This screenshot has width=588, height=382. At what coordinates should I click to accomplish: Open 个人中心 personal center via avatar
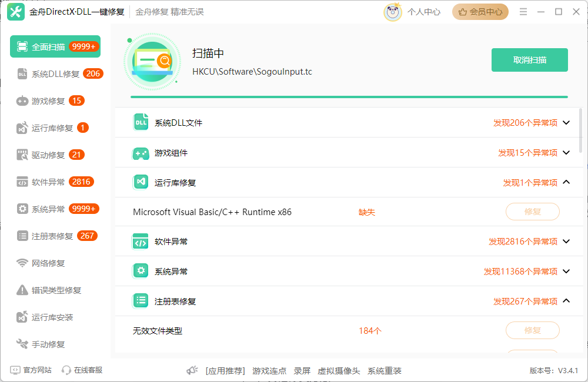[x=392, y=11]
